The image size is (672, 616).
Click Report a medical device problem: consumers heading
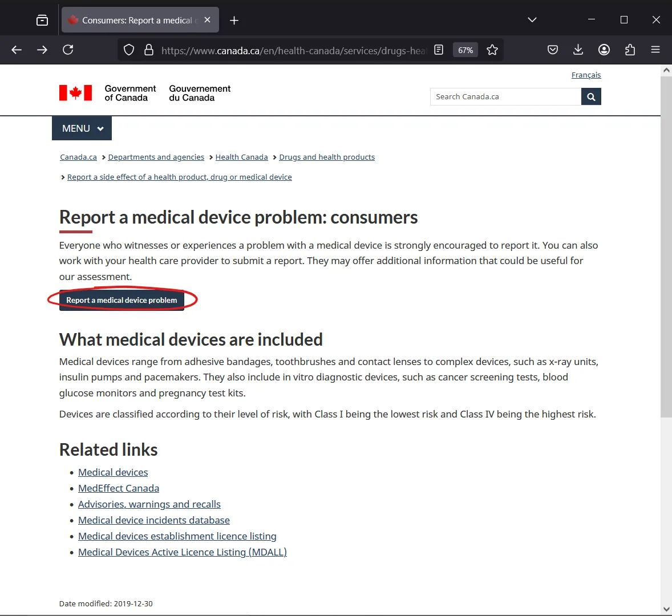[x=238, y=217]
